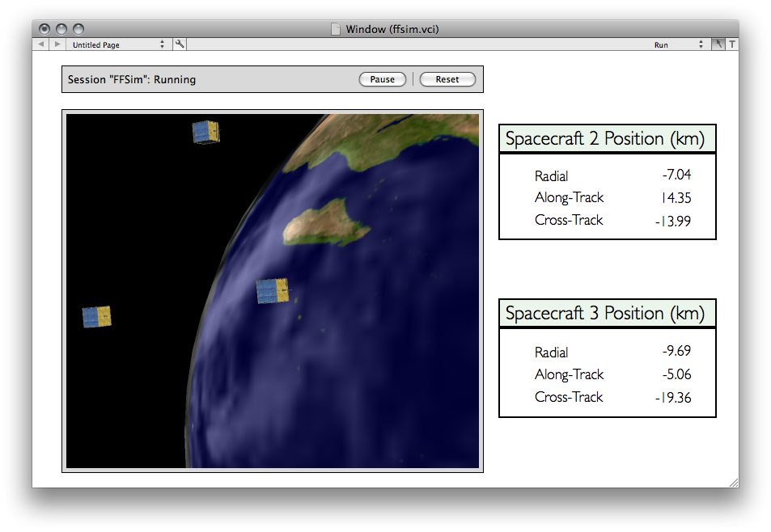The width and height of the screenshot is (771, 532).
Task: Click the Radial value -7.04
Action: coord(676,175)
